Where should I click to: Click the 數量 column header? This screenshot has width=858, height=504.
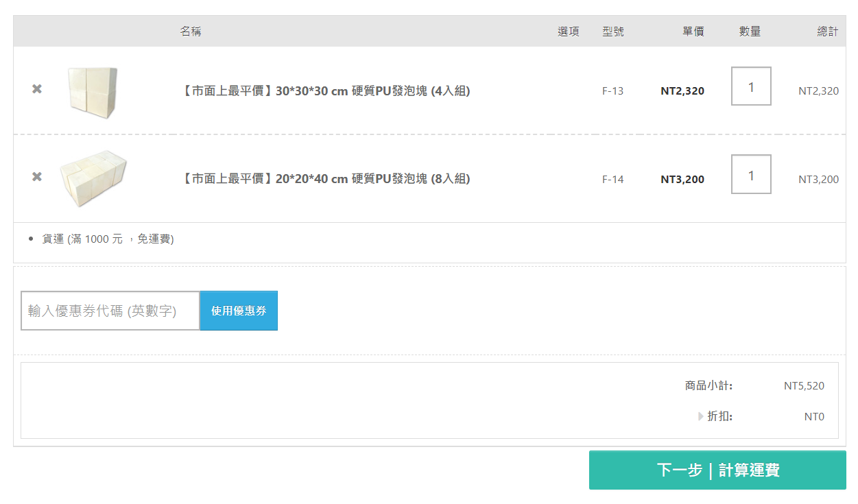coord(750,32)
